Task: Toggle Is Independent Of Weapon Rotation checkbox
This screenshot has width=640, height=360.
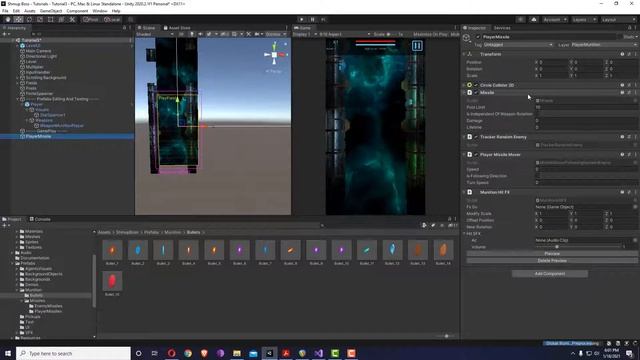Action: pos(538,114)
